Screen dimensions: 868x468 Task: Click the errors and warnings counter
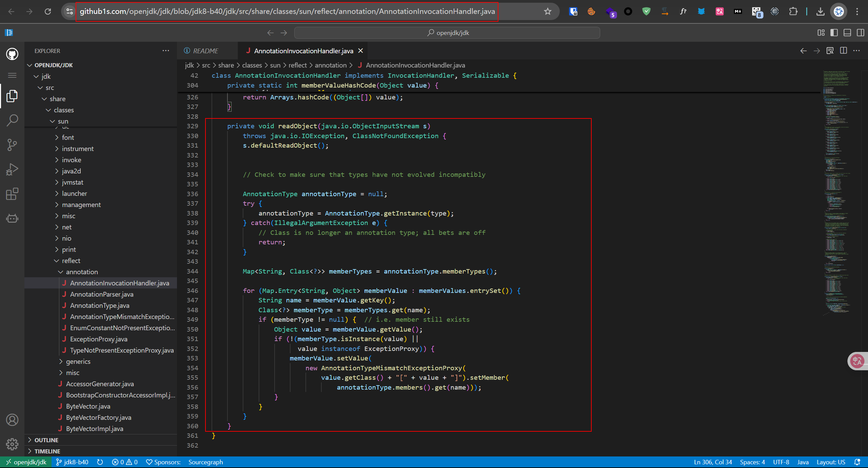coord(125,462)
